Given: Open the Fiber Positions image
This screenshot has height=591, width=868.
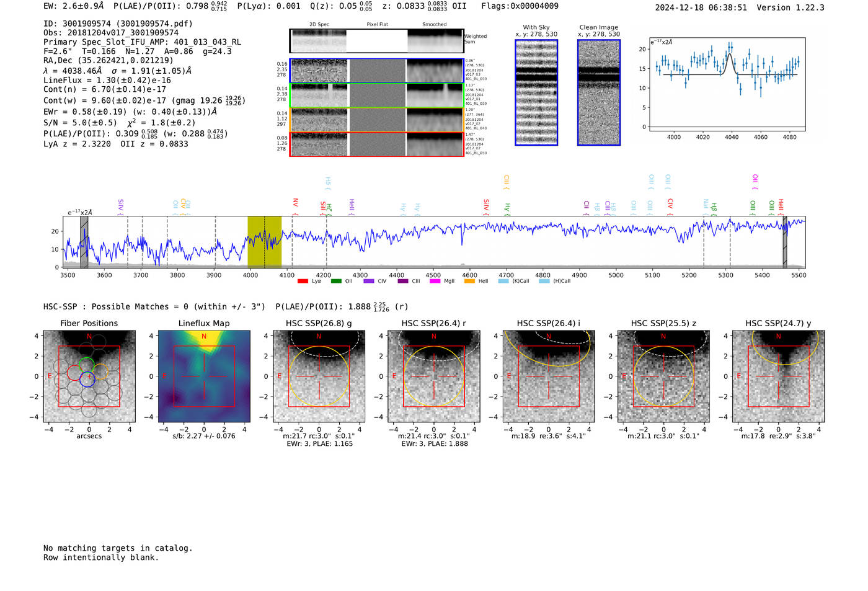Looking at the screenshot, I should pos(89,376).
